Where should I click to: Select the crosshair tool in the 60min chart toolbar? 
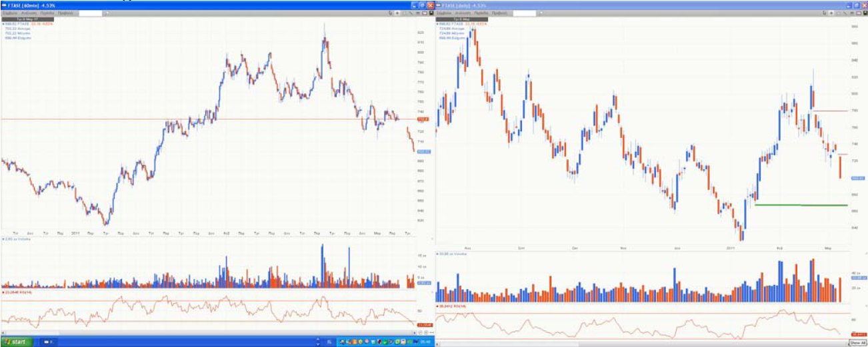point(397,13)
